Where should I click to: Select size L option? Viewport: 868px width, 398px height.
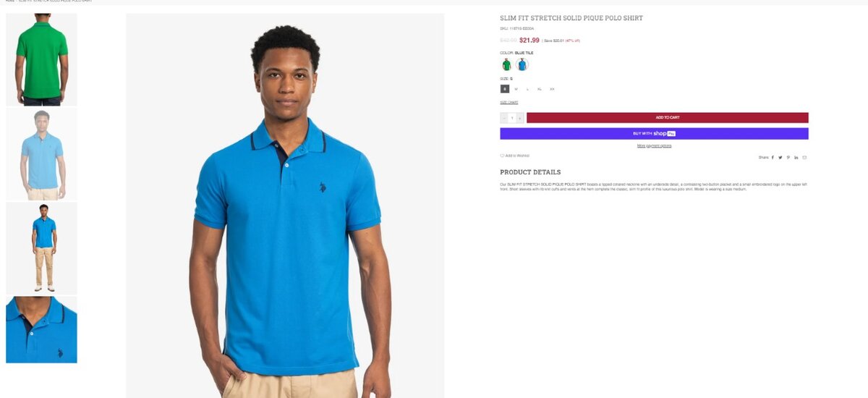527,89
